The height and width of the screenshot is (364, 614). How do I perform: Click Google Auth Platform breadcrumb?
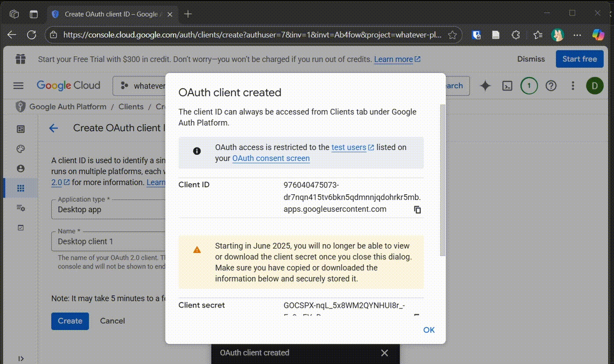click(68, 107)
